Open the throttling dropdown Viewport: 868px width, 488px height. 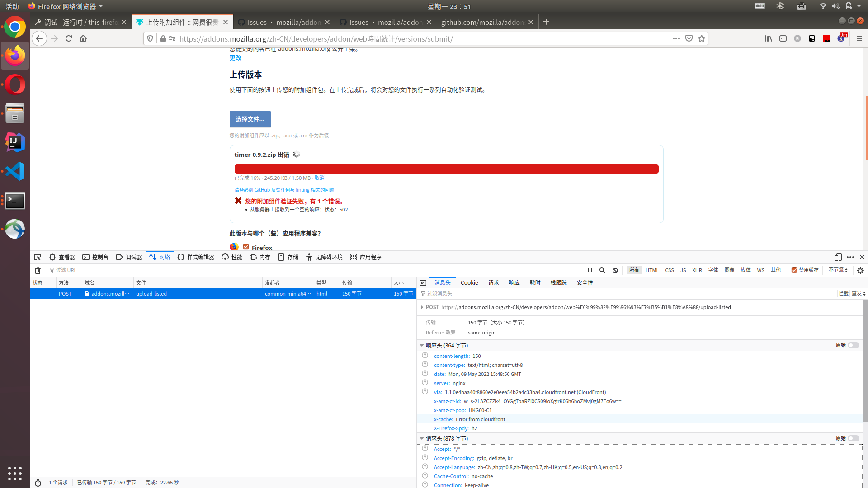pyautogui.click(x=838, y=270)
